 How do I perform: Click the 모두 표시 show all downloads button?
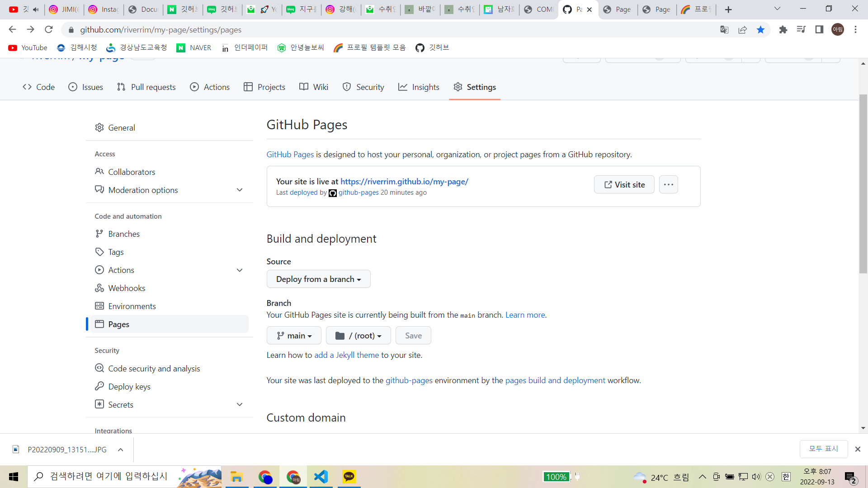tap(823, 449)
